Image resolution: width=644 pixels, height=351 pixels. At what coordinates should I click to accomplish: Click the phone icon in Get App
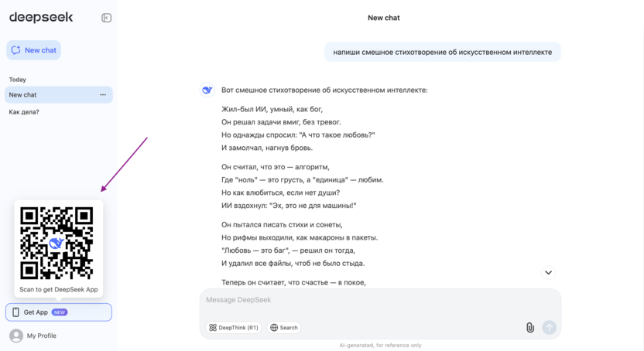click(15, 312)
